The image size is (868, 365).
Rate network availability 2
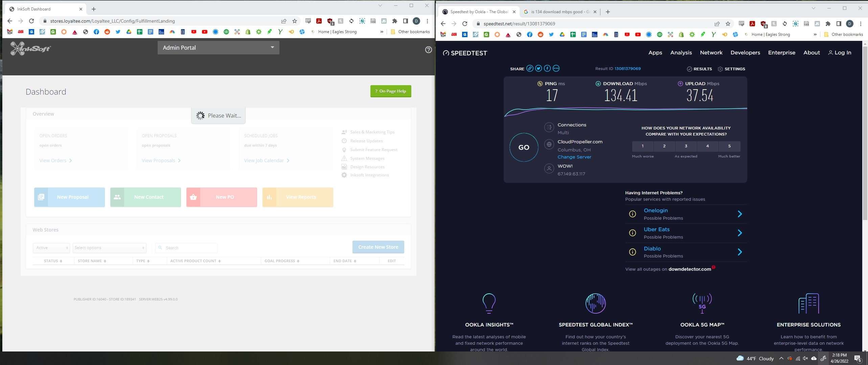664,146
